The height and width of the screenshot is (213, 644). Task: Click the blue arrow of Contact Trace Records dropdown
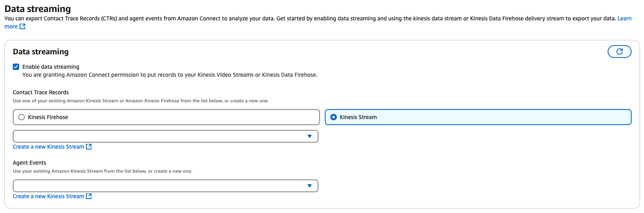309,136
